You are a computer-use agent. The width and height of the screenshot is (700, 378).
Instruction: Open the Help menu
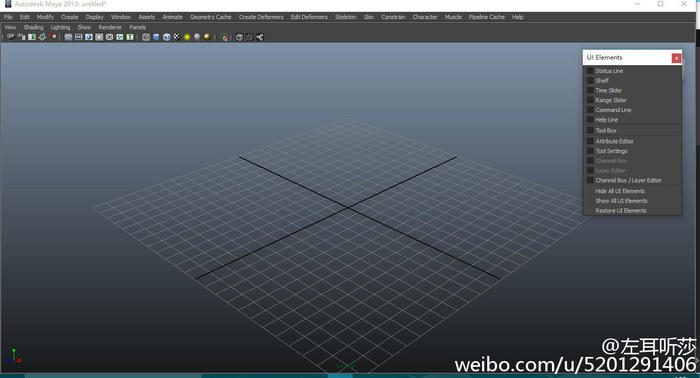[x=518, y=17]
